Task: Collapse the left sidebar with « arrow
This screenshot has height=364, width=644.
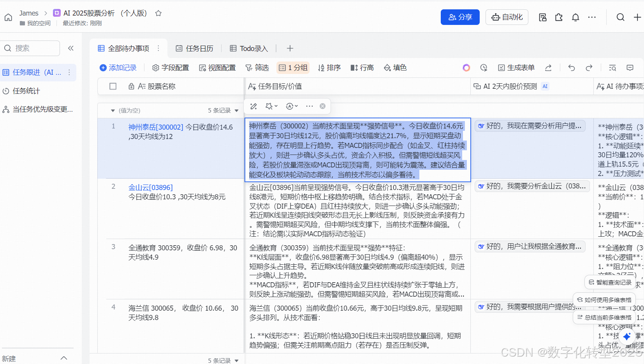Action: coord(71,48)
